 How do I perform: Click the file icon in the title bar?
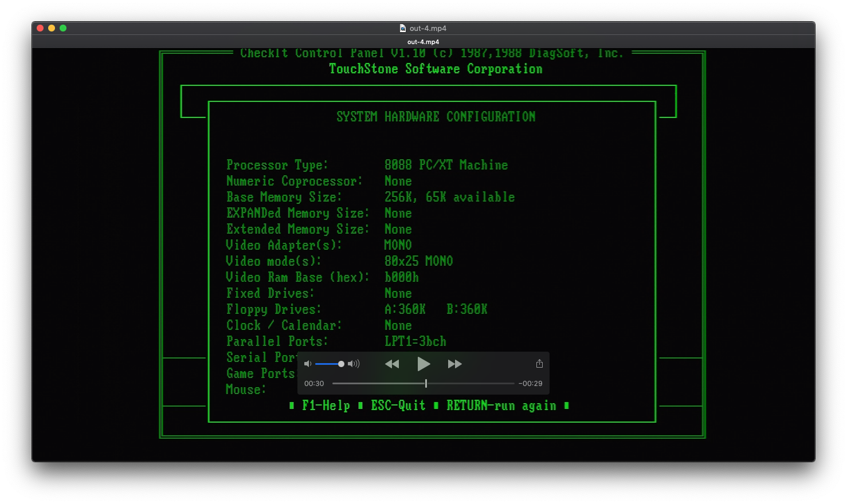click(x=403, y=28)
